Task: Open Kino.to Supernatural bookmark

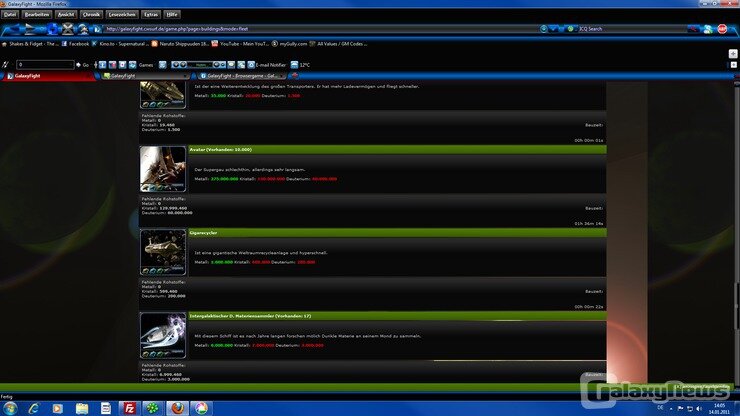Action: coord(120,44)
